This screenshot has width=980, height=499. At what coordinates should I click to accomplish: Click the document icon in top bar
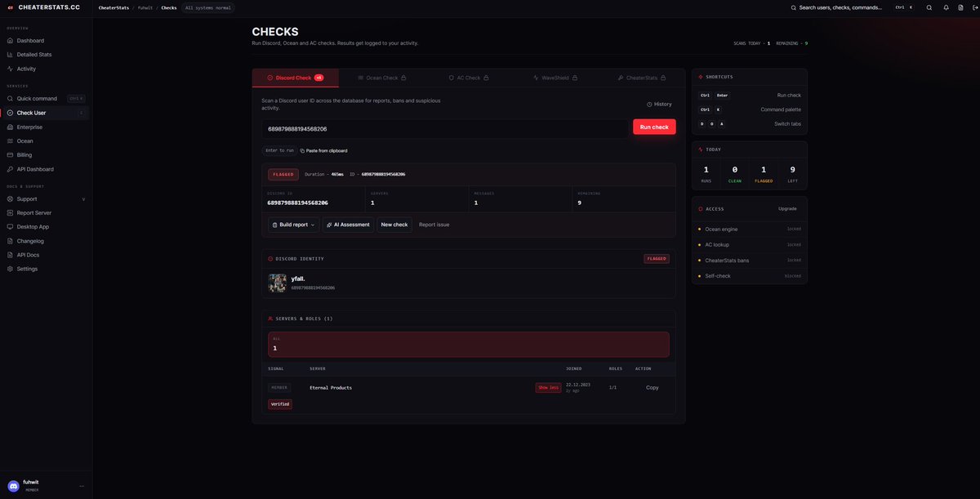tap(961, 7)
